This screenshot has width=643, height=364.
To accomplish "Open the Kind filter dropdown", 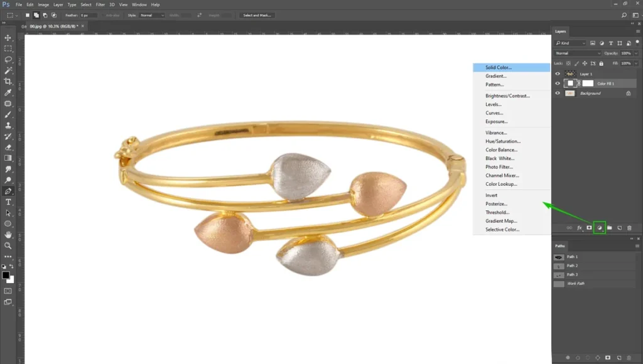I will 570,43.
